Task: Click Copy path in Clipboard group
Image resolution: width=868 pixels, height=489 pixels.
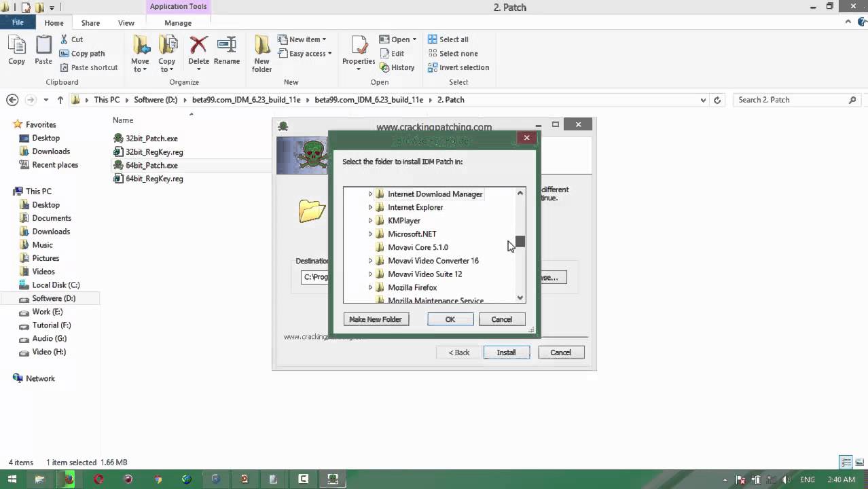Action: pos(82,54)
